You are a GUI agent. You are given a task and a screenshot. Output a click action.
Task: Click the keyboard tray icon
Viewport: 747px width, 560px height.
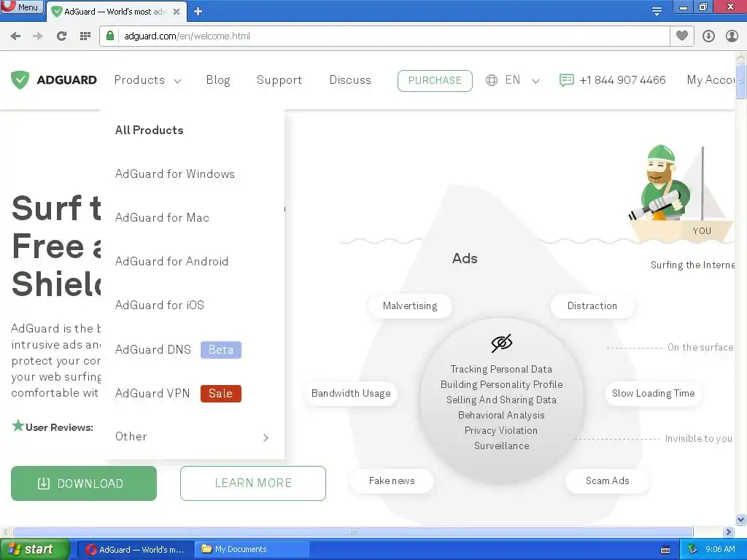click(665, 550)
